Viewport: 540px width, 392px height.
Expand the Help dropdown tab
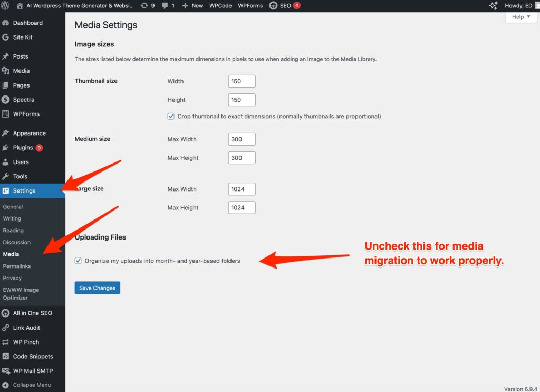coord(520,17)
